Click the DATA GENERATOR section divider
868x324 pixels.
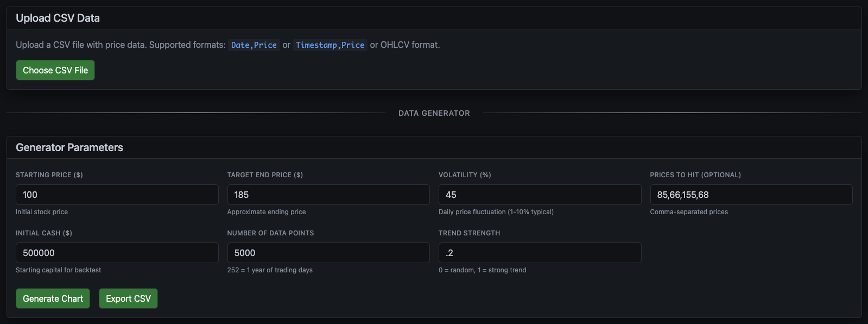tap(434, 113)
